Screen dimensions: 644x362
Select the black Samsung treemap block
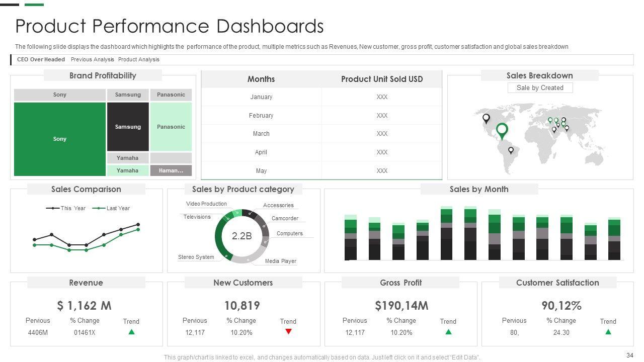(128, 127)
